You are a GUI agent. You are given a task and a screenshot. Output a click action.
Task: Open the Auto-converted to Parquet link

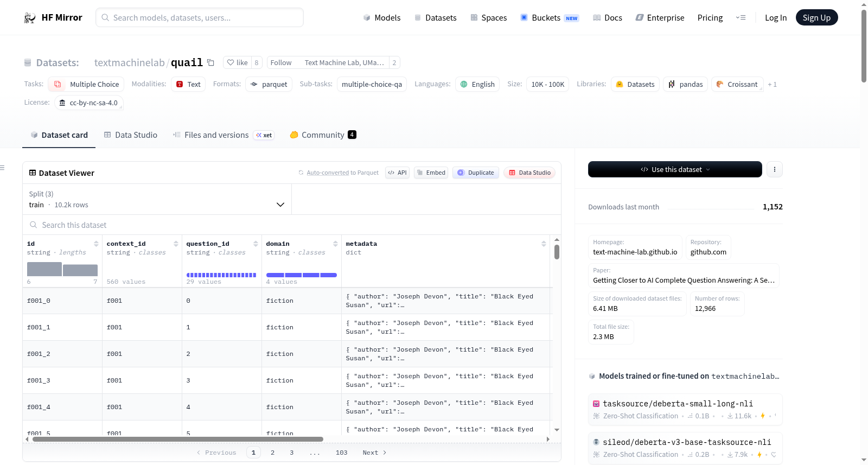328,173
